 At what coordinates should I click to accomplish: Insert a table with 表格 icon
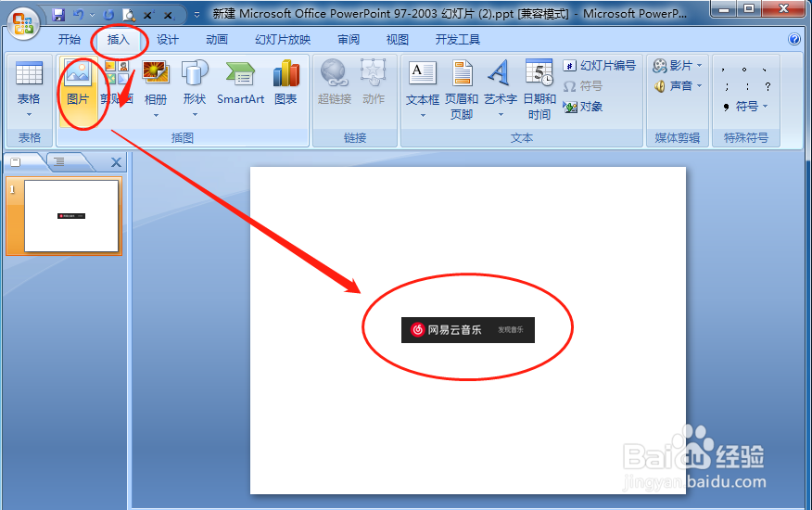(29, 73)
